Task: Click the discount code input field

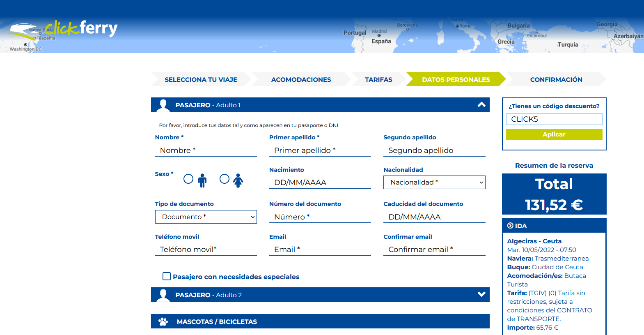Action: tap(554, 119)
